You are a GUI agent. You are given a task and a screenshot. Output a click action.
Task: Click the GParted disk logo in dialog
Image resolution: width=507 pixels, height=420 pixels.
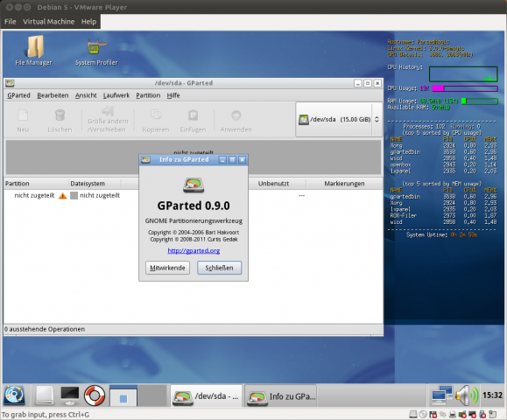click(194, 185)
